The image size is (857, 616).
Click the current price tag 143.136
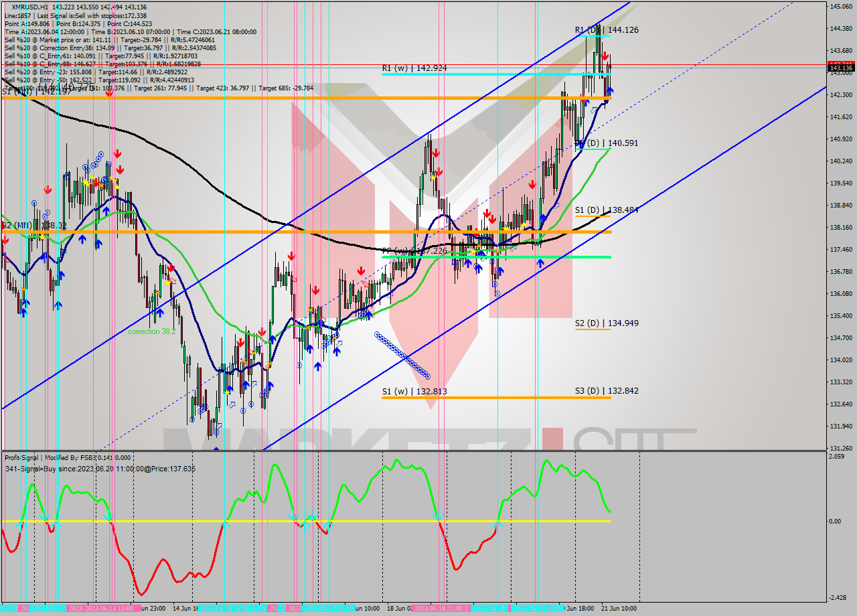(x=841, y=68)
